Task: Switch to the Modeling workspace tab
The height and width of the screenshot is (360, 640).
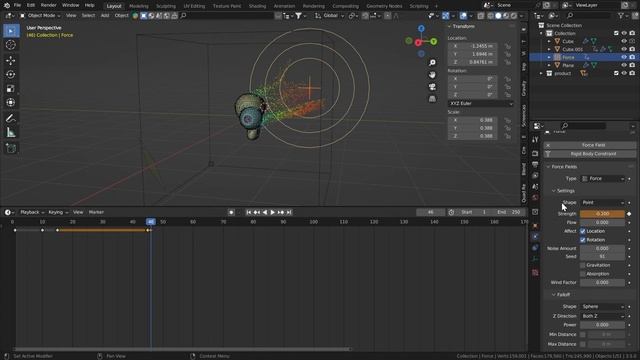Action: coord(139,6)
